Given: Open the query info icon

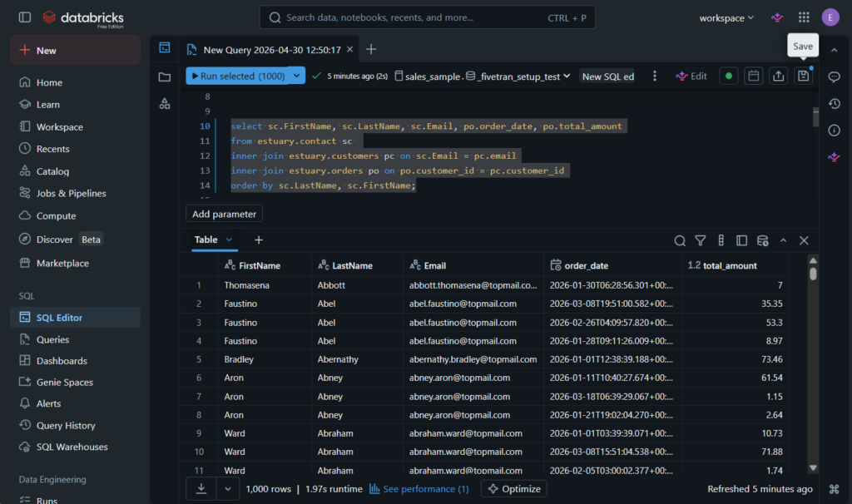Looking at the screenshot, I should pyautogui.click(x=834, y=131).
